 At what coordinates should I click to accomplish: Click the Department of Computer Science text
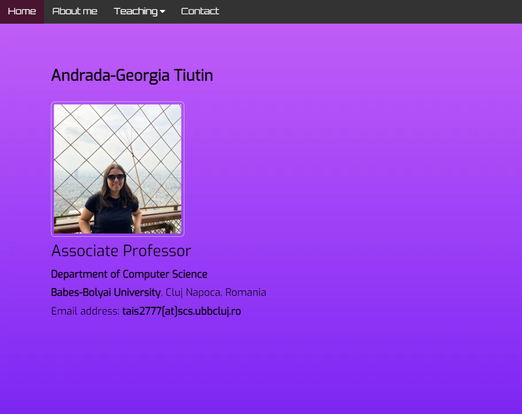pos(129,274)
